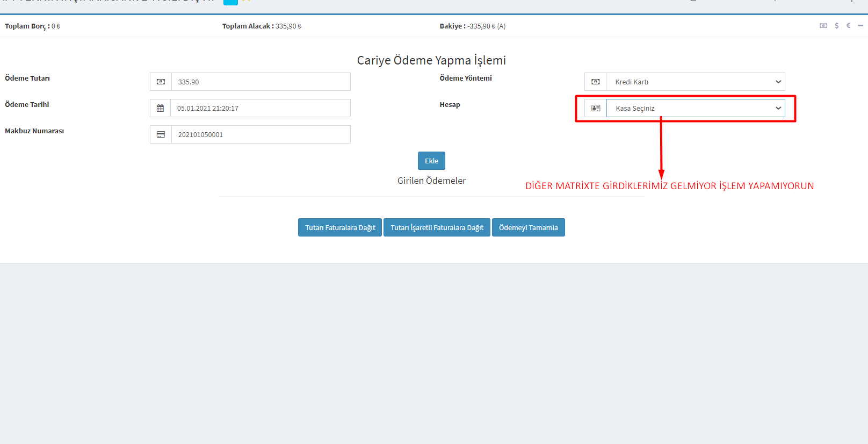
Task: Click the money icon beside Ödeme Yöntemi dropdown
Action: (x=595, y=82)
